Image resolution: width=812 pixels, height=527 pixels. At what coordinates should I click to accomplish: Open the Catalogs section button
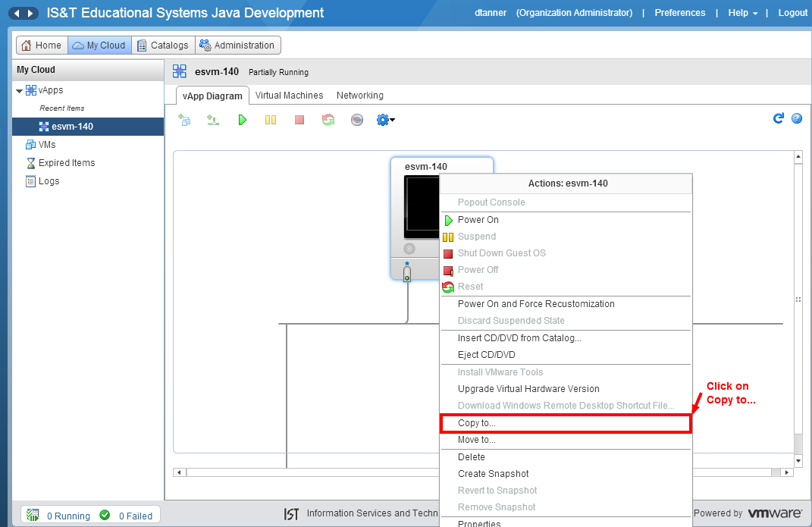coord(163,45)
